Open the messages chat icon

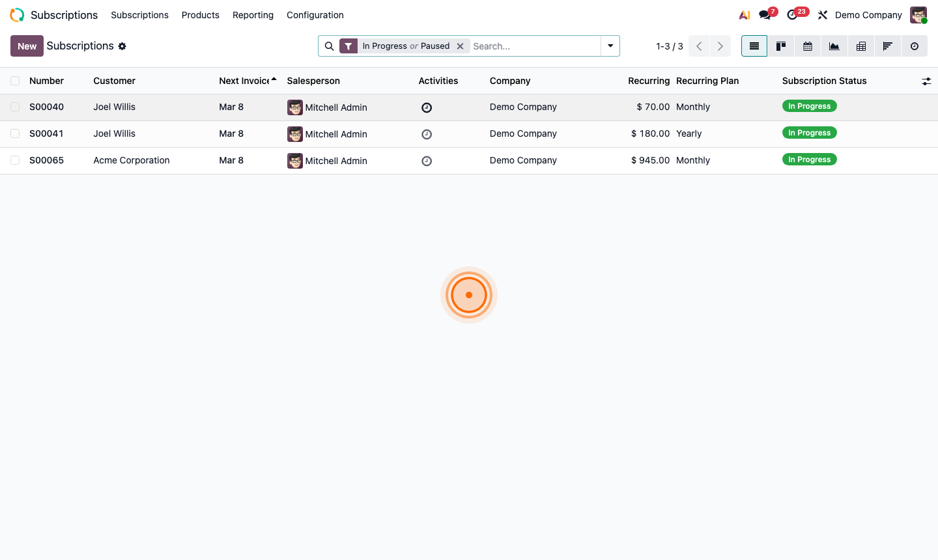pos(765,15)
